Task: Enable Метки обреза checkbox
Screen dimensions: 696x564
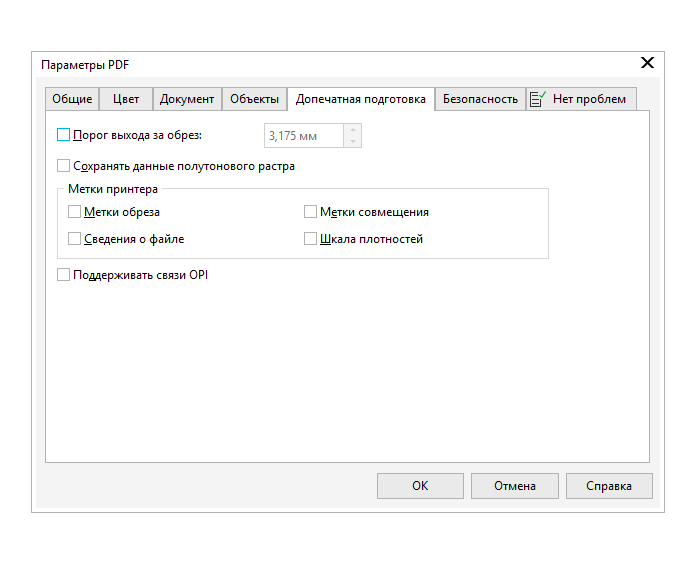Action: 75,212
